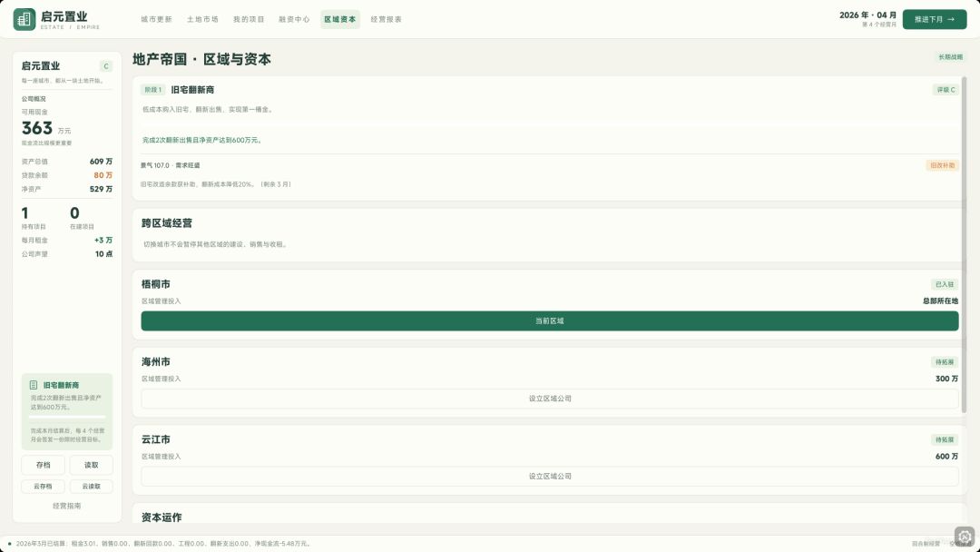Viewport: 980px width, 552px height.
Task: Open the 经营报表 tab
Action: coord(387,19)
